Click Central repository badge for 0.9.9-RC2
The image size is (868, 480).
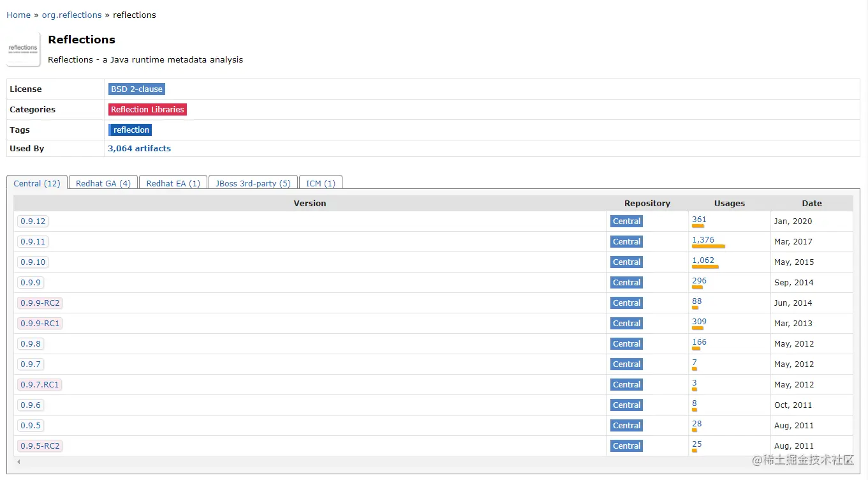tap(626, 303)
